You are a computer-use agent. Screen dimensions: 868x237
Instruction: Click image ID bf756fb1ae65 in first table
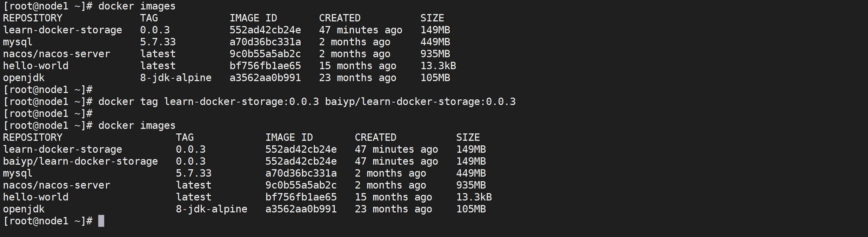tap(265, 66)
